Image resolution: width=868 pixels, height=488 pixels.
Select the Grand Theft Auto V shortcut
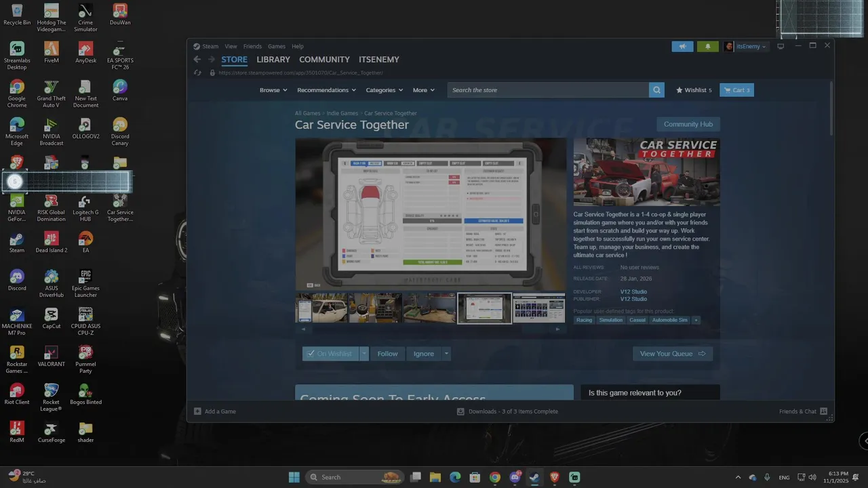click(52, 94)
